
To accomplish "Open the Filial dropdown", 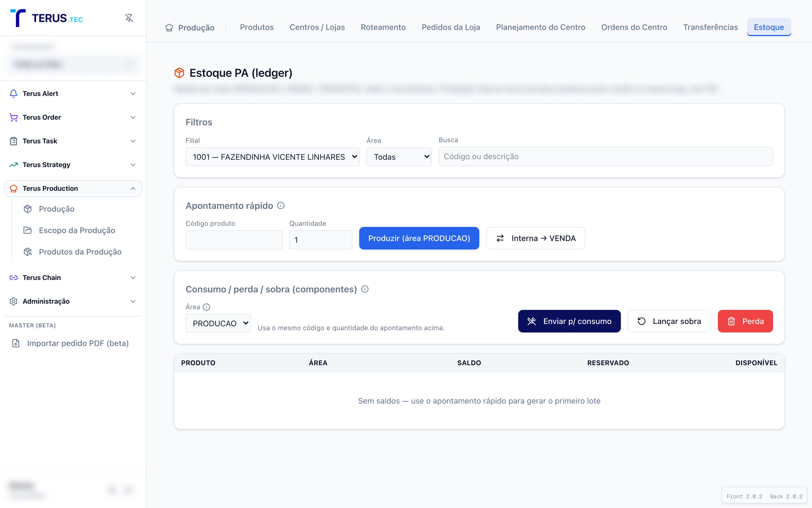I will click(272, 157).
